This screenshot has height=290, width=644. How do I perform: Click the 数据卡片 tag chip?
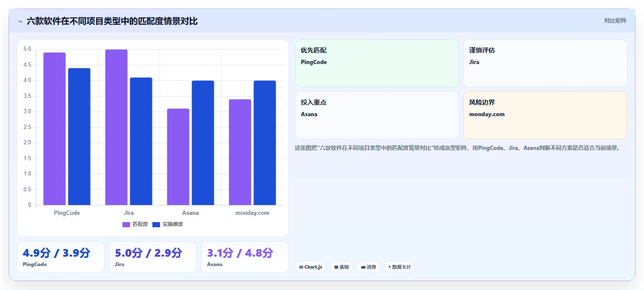[400, 267]
